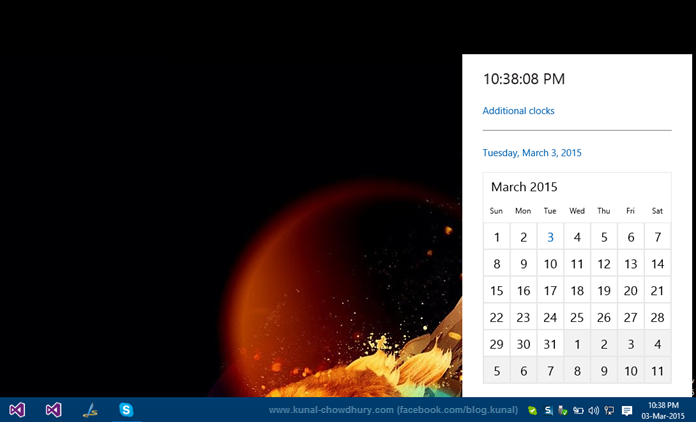Open the volume speaker tray icon

click(x=593, y=410)
